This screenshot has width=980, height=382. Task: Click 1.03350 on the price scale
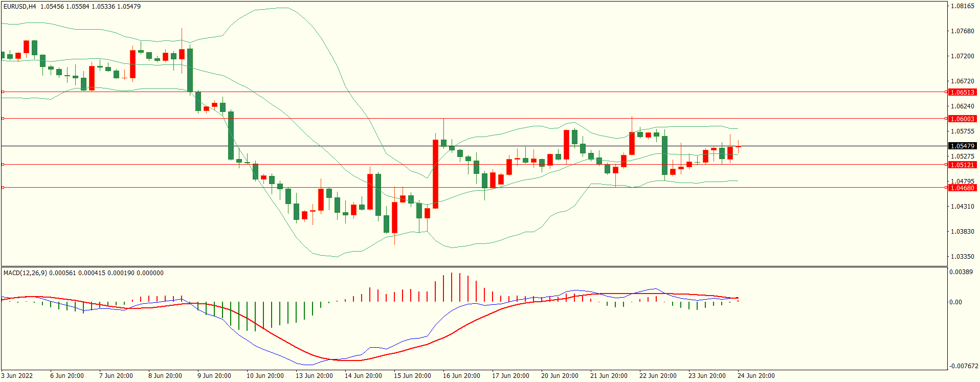pos(962,257)
